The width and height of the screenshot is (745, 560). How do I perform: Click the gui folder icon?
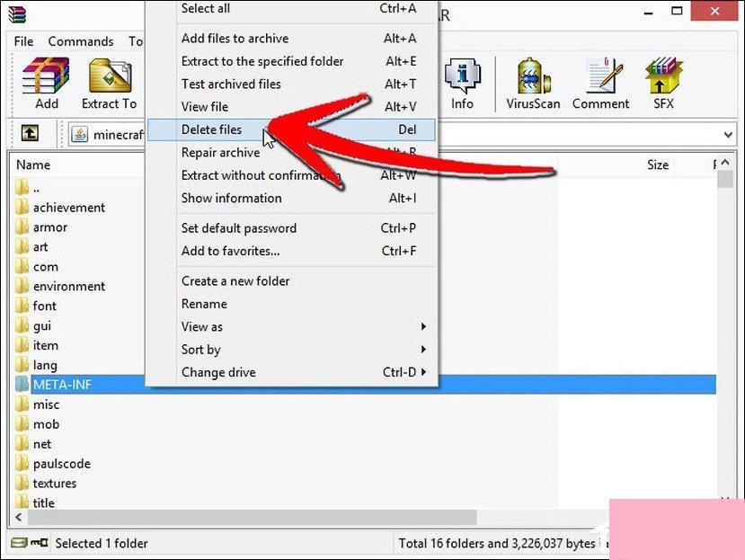click(x=22, y=325)
